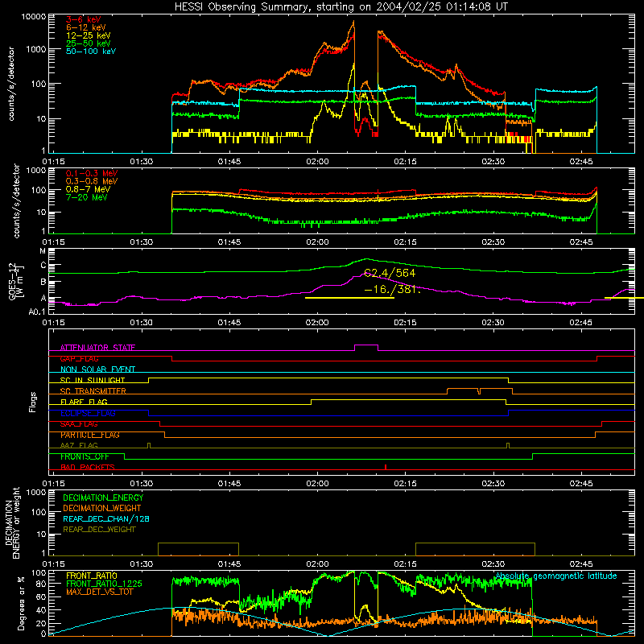The height and width of the screenshot is (644, 644).
Task: Click the HESSI Observing Summary title
Action: coord(341,6)
